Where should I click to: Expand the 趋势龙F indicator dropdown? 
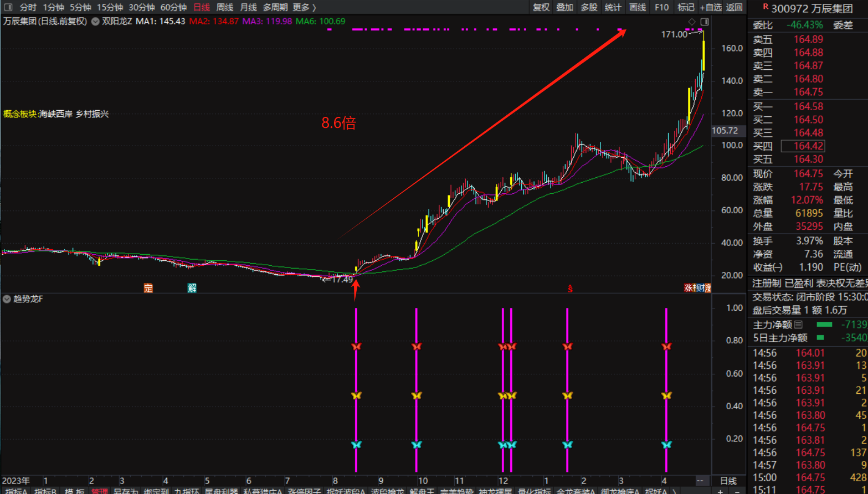click(7, 299)
